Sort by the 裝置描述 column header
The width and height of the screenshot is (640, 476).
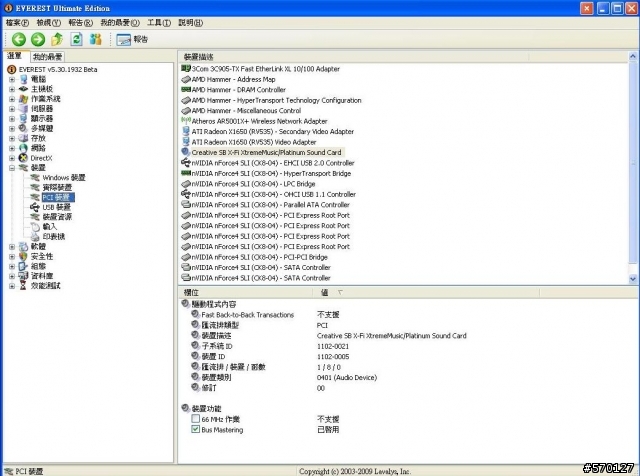point(353,57)
